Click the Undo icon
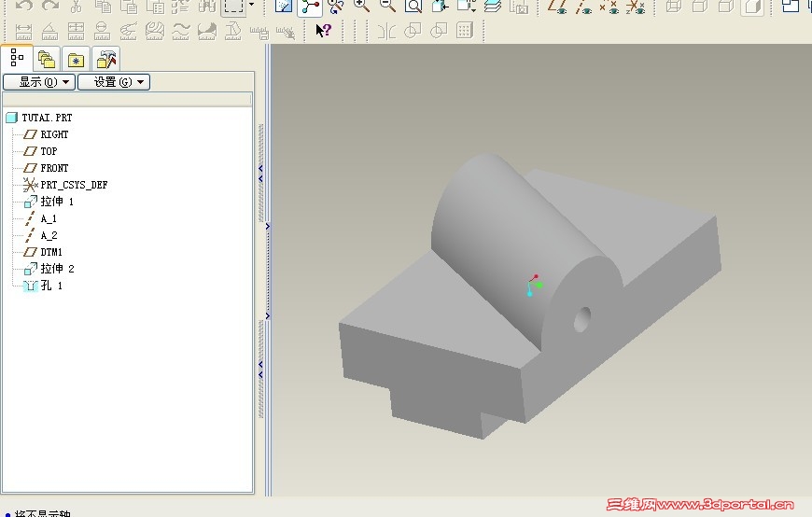The height and width of the screenshot is (517, 812). coord(23,7)
